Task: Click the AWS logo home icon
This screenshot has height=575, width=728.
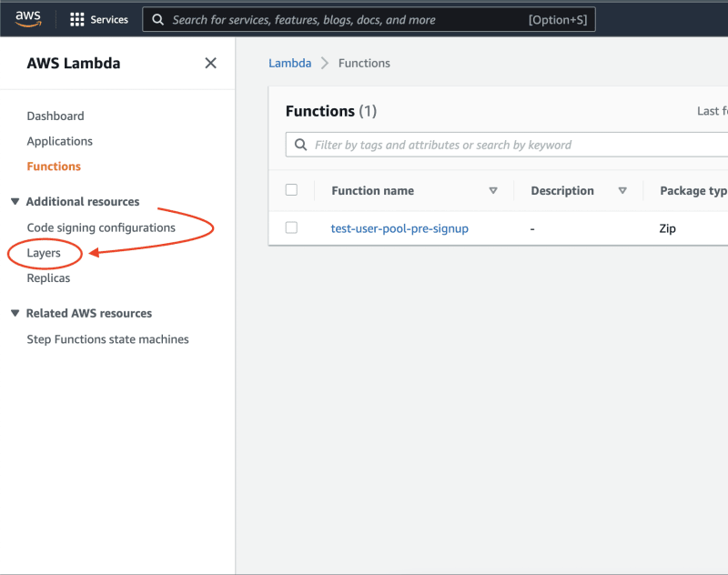Action: (28, 19)
